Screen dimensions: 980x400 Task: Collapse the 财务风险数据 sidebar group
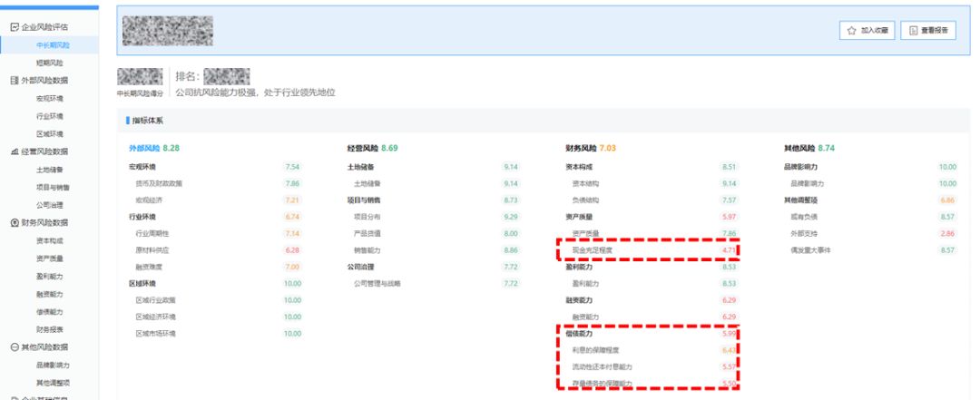[45, 222]
